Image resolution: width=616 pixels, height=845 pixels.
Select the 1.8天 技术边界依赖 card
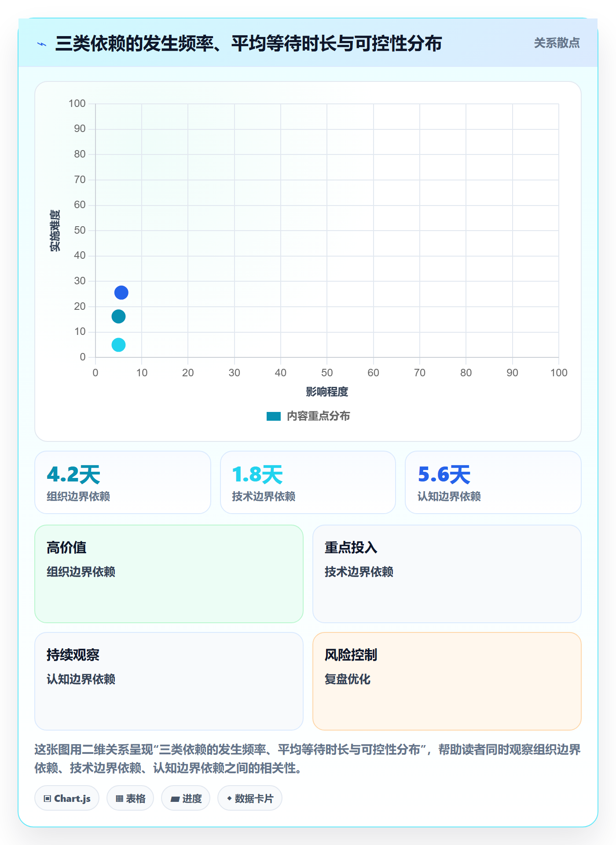tap(308, 482)
